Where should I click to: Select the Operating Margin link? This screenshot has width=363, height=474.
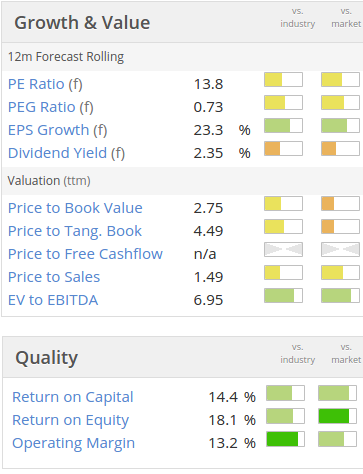click(x=73, y=443)
